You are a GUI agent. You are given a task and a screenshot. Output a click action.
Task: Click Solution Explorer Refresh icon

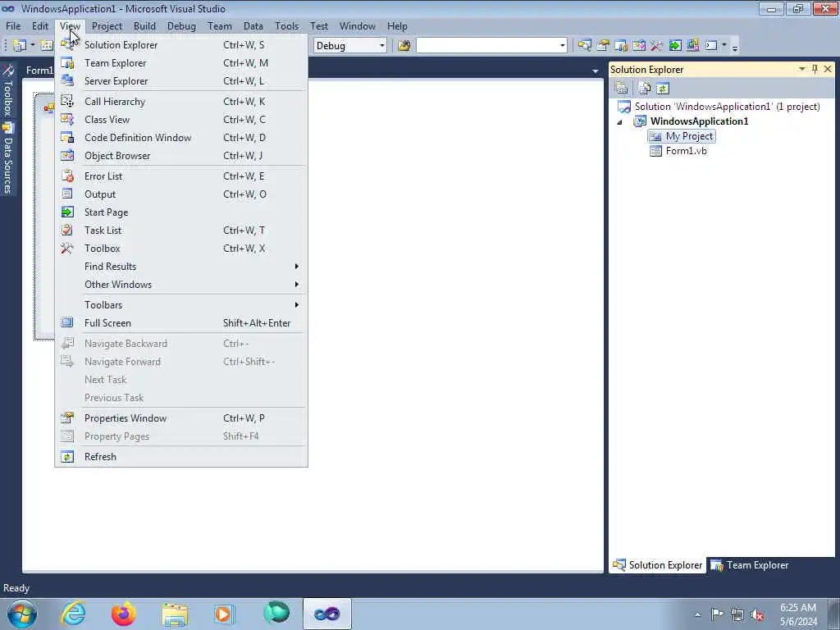(663, 89)
